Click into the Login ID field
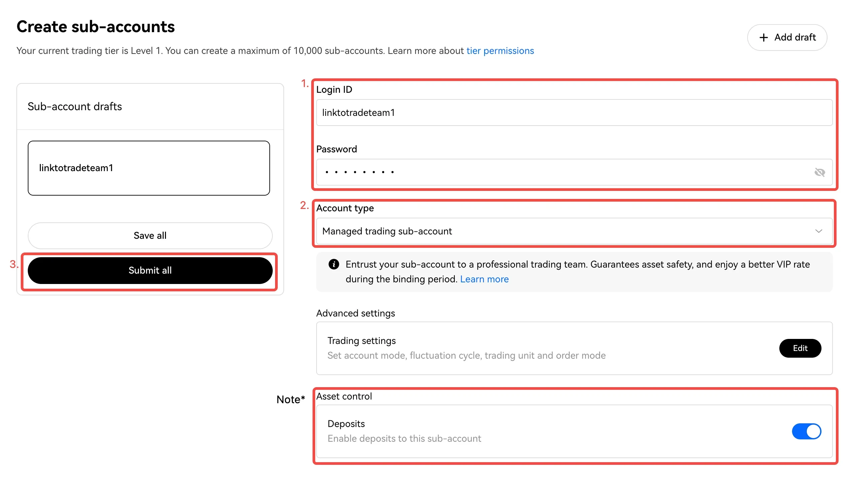868x499 pixels. (x=574, y=113)
